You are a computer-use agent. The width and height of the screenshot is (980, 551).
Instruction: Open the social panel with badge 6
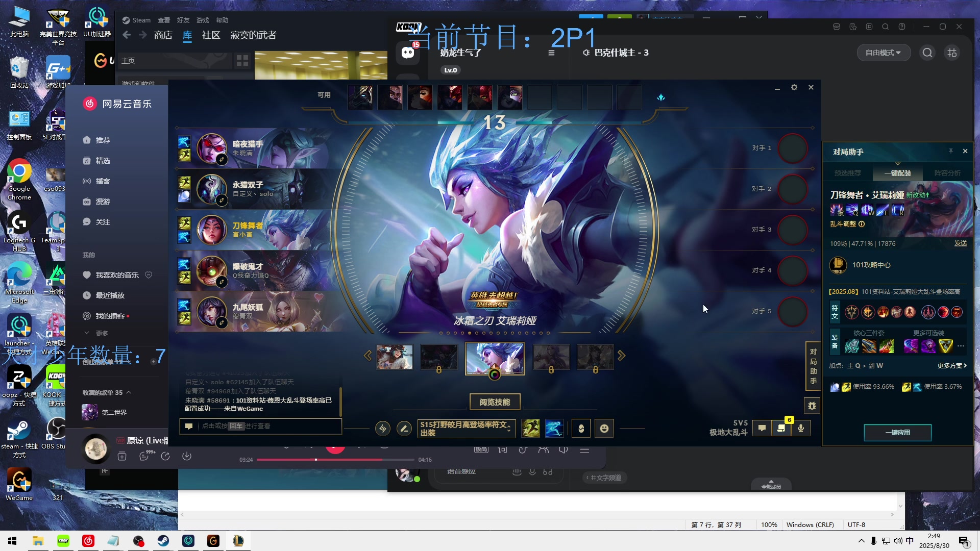[x=781, y=429]
